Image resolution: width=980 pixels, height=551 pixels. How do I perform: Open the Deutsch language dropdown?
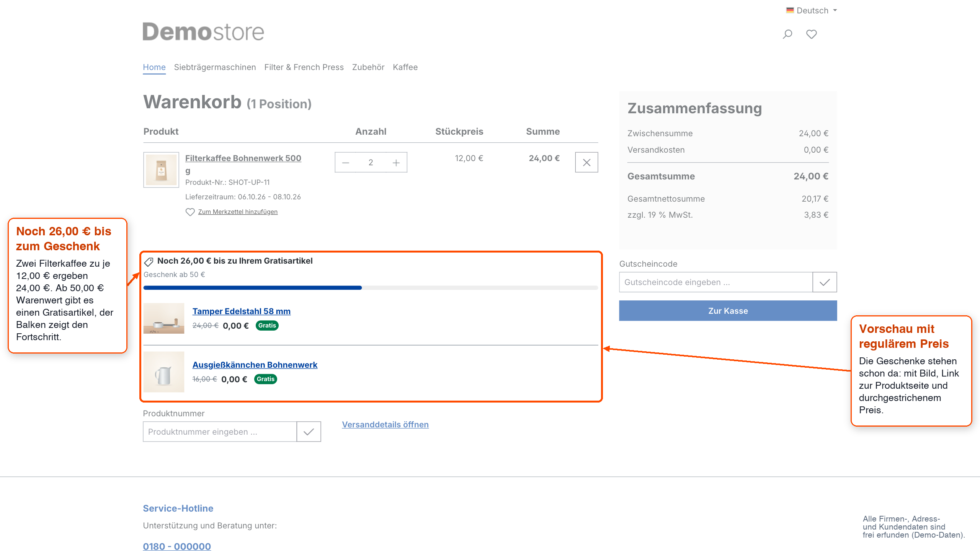click(x=812, y=10)
